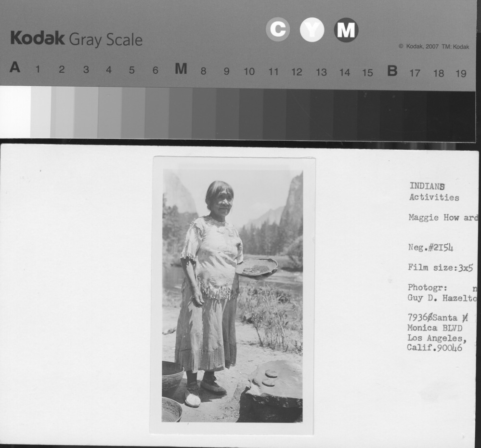Select the "Maggie How ard" caption text
This screenshot has width=481, height=448.
(x=442, y=218)
